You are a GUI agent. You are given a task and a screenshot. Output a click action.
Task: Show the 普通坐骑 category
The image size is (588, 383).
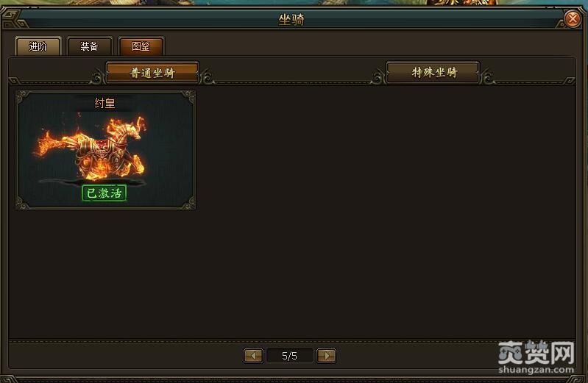click(x=152, y=72)
